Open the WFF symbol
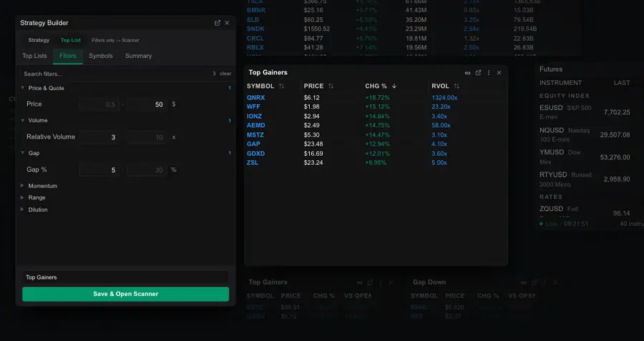The width and height of the screenshot is (644, 341). 253,107
